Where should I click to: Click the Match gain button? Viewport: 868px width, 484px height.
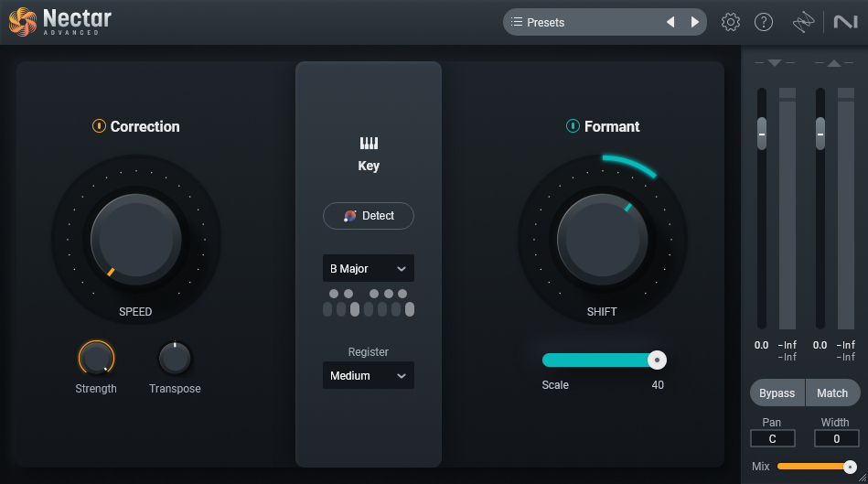[x=832, y=393]
